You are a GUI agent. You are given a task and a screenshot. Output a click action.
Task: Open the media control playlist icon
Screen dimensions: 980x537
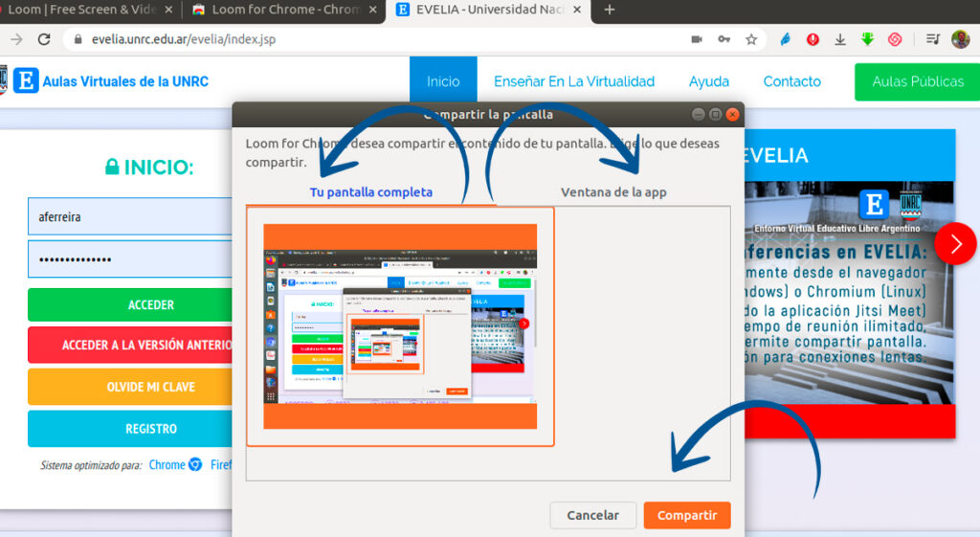[932, 39]
